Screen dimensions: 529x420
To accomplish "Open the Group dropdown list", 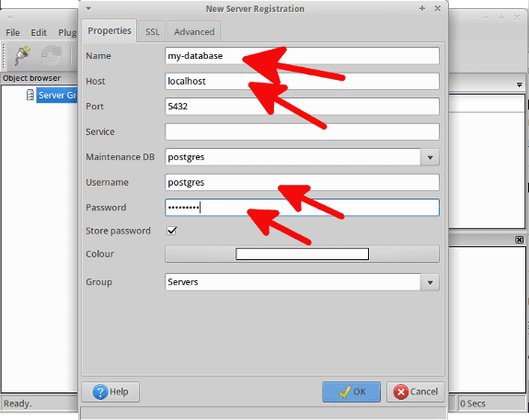I will [430, 282].
